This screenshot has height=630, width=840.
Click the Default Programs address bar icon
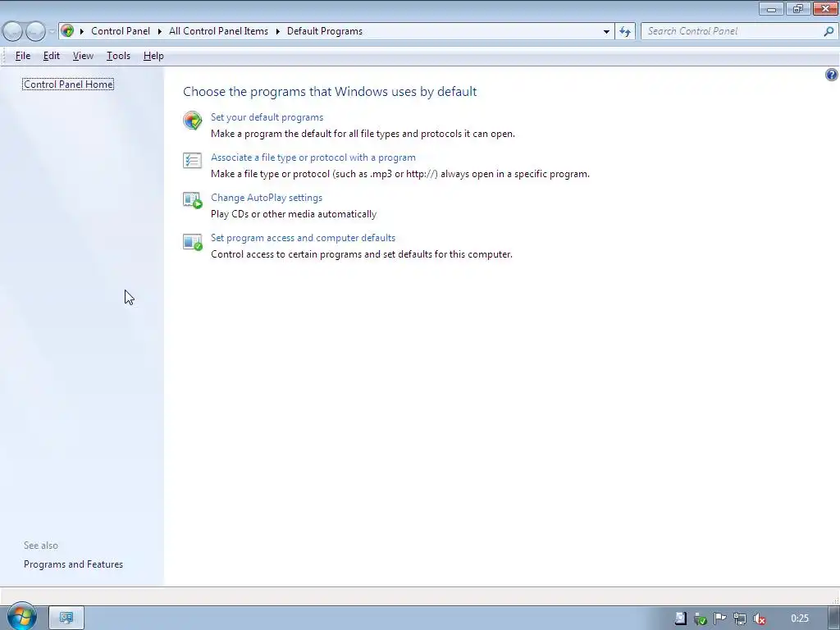point(67,31)
